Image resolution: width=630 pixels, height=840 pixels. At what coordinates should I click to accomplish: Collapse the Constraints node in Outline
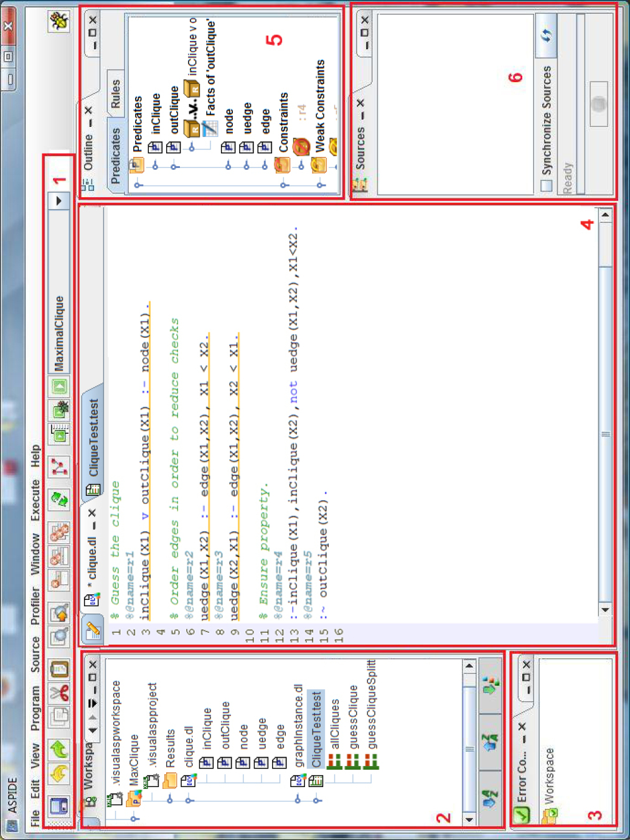pyautogui.click(x=284, y=185)
